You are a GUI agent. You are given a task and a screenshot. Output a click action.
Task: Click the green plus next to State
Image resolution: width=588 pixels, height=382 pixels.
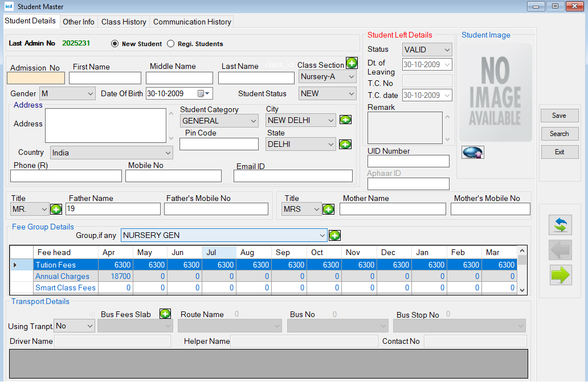(x=345, y=145)
